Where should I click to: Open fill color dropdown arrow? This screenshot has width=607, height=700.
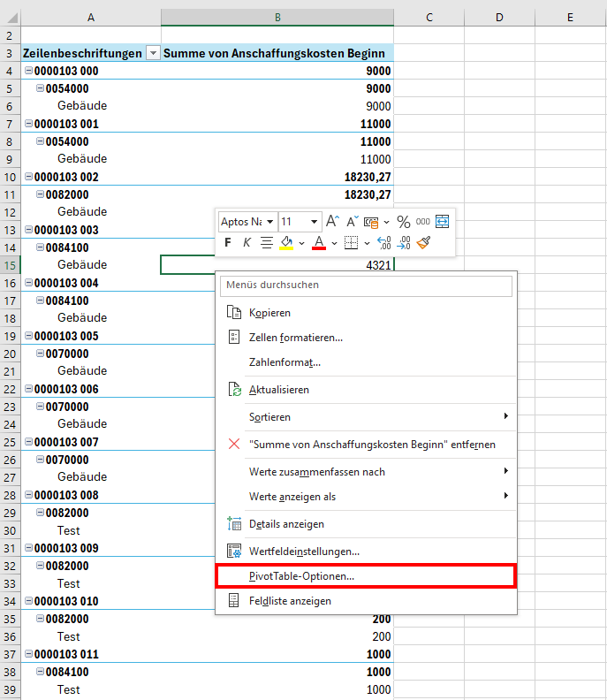tap(301, 243)
